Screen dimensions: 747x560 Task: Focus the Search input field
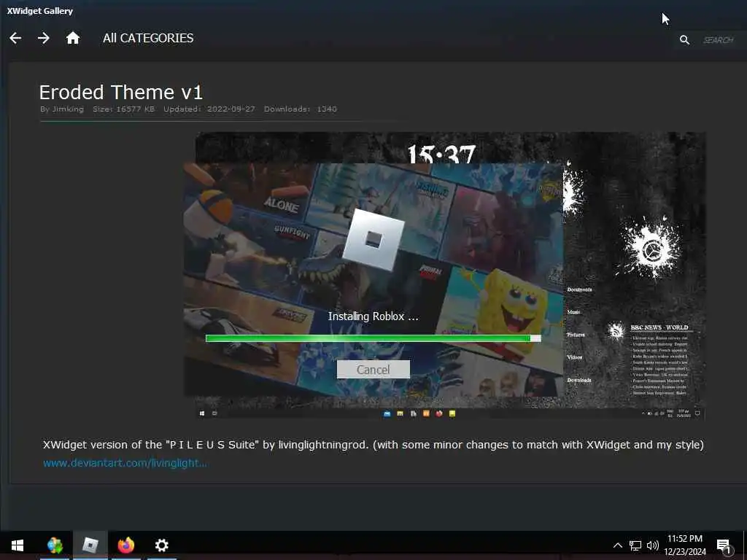point(719,40)
